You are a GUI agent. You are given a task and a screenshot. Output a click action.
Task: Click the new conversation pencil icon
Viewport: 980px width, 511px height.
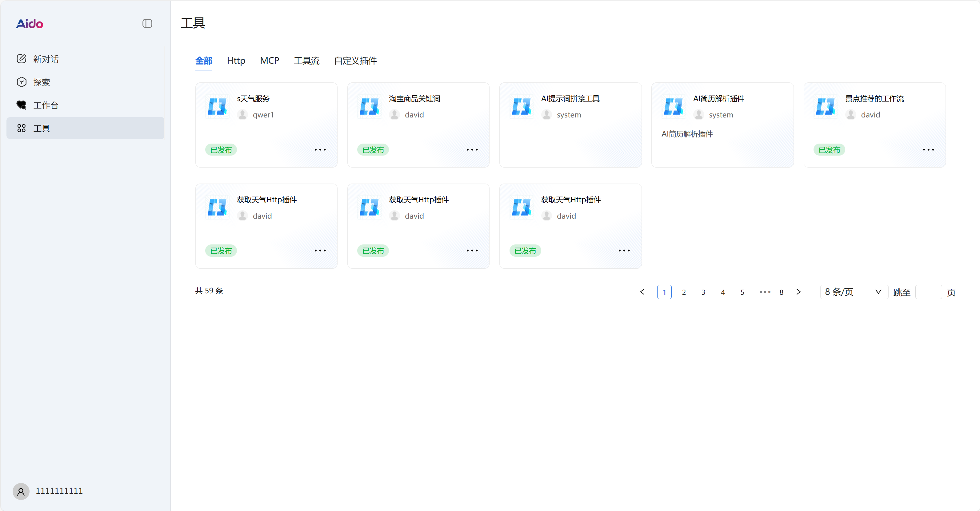pos(21,59)
